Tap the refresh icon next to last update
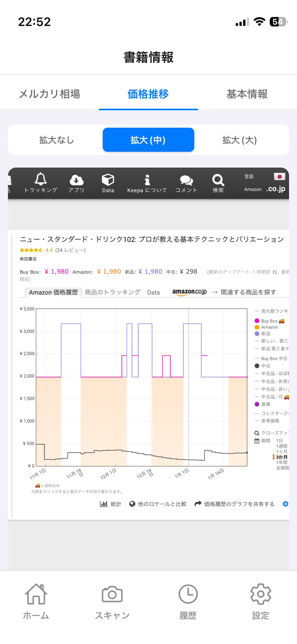 point(274,272)
